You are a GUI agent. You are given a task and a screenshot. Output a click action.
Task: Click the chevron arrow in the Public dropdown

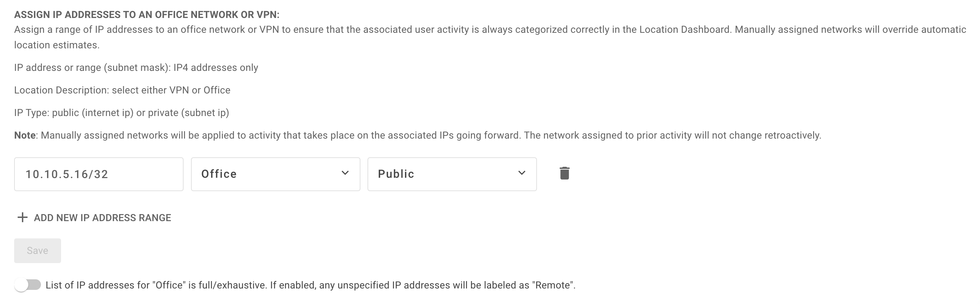click(521, 173)
